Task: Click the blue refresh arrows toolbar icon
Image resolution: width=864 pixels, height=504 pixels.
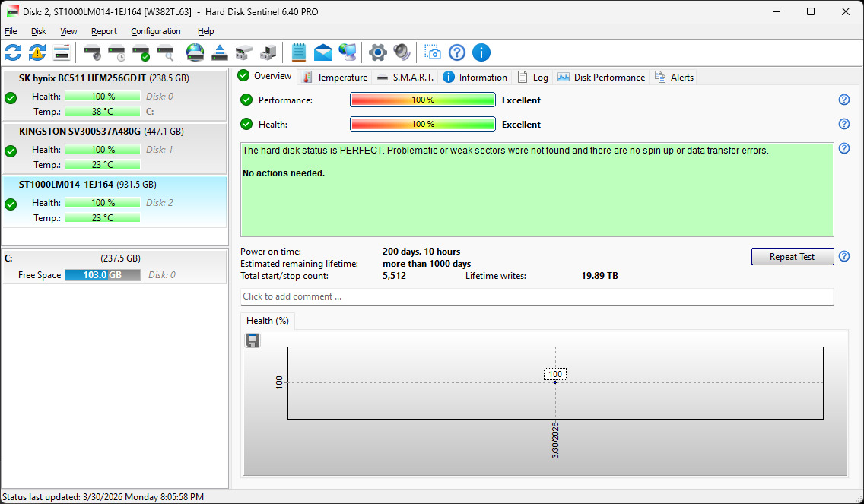Action: coord(13,53)
